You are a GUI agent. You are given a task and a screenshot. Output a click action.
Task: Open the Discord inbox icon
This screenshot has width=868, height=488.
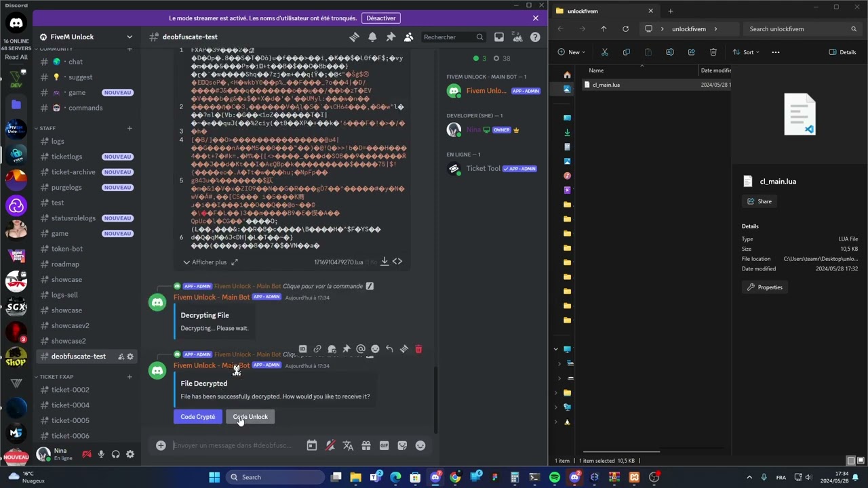point(499,37)
